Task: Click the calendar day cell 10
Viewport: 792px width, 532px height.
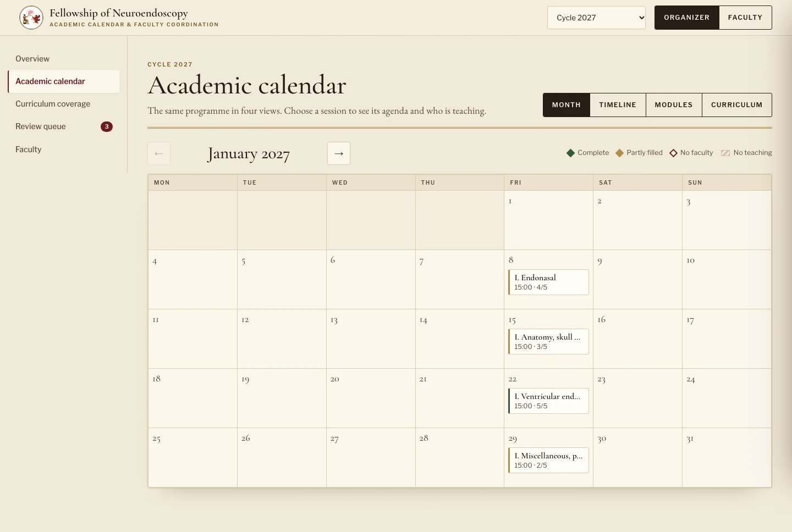Action: pyautogui.click(x=727, y=279)
